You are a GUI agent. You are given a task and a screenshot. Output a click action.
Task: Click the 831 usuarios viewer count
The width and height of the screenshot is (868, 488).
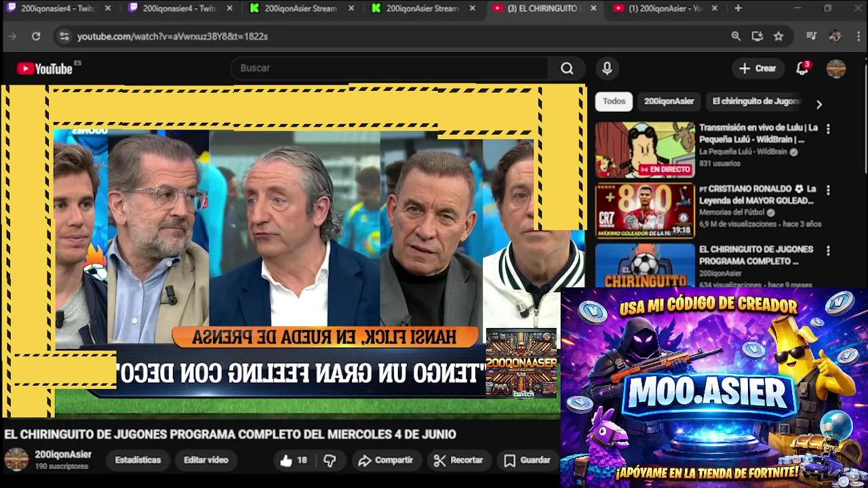coord(719,163)
